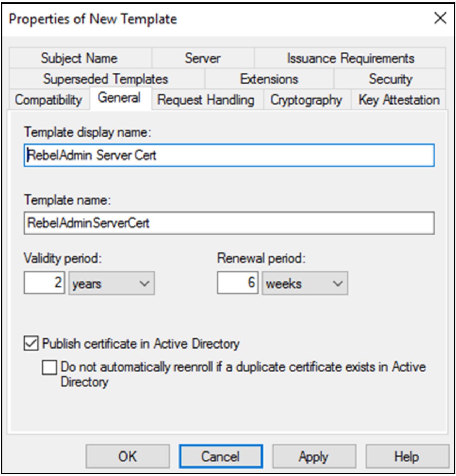The width and height of the screenshot is (456, 476).
Task: Go to Issuance Requirements tab
Action: (x=350, y=58)
